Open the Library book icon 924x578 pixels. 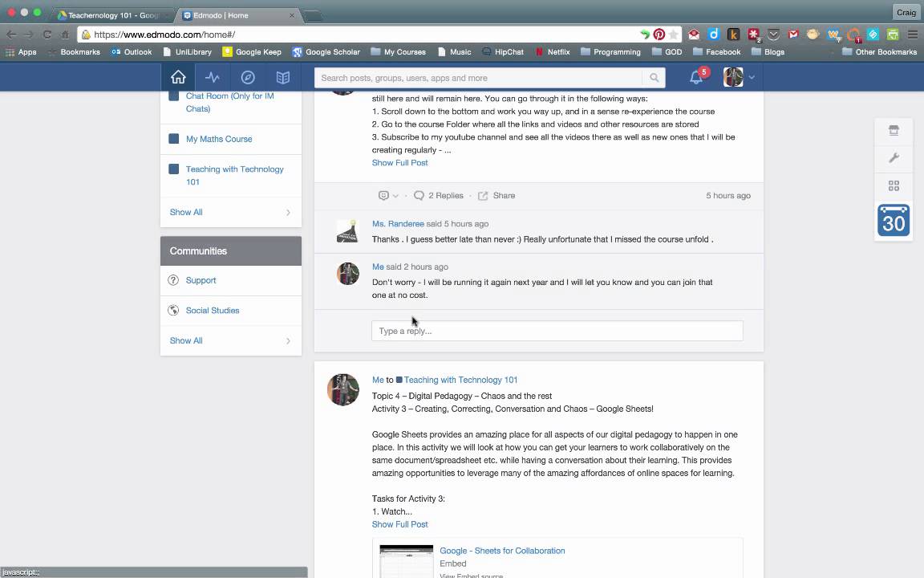[283, 77]
